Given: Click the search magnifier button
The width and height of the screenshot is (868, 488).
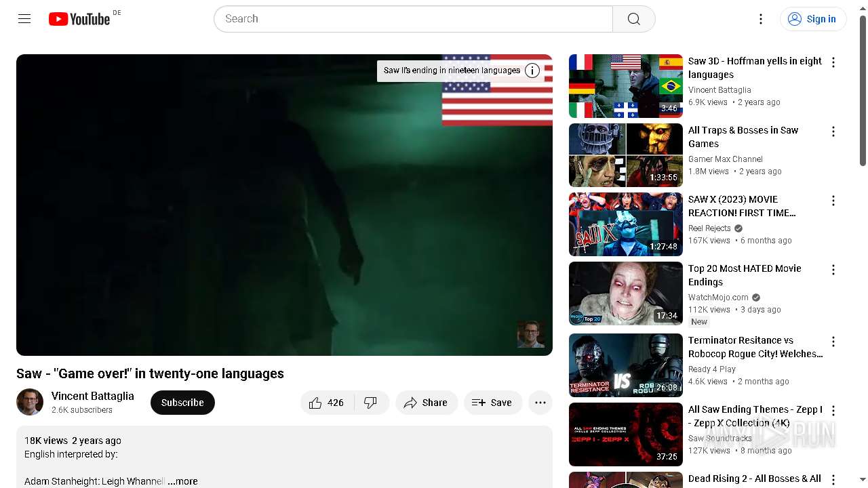Looking at the screenshot, I should click(633, 19).
